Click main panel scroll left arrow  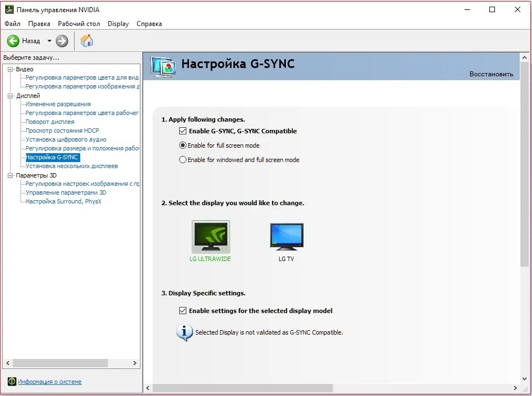click(x=148, y=388)
